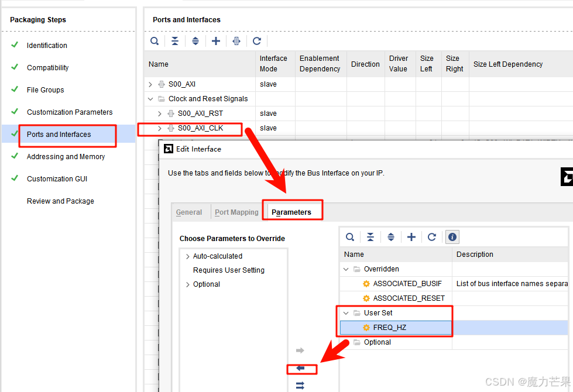Screen dimensions: 573x392
Task: Go to Compatibility packaging step
Action: (47, 68)
